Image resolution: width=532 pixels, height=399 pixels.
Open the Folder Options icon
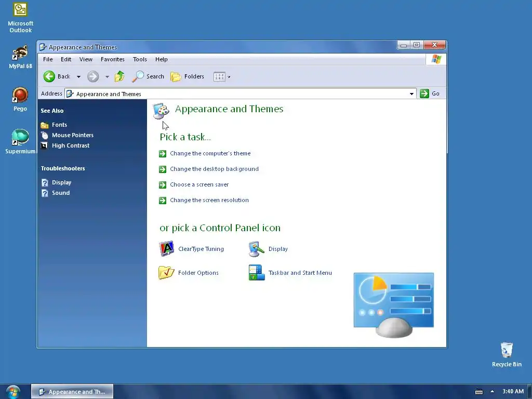166,272
